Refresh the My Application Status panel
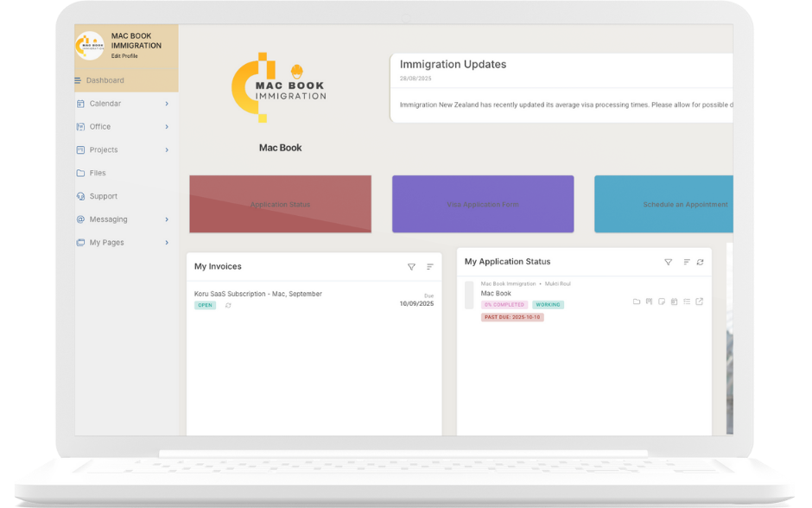The height and width of the screenshot is (508, 812). [700, 261]
